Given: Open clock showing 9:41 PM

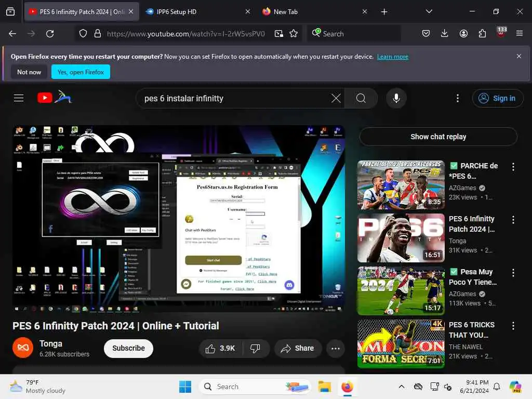Looking at the screenshot, I should (x=474, y=387).
